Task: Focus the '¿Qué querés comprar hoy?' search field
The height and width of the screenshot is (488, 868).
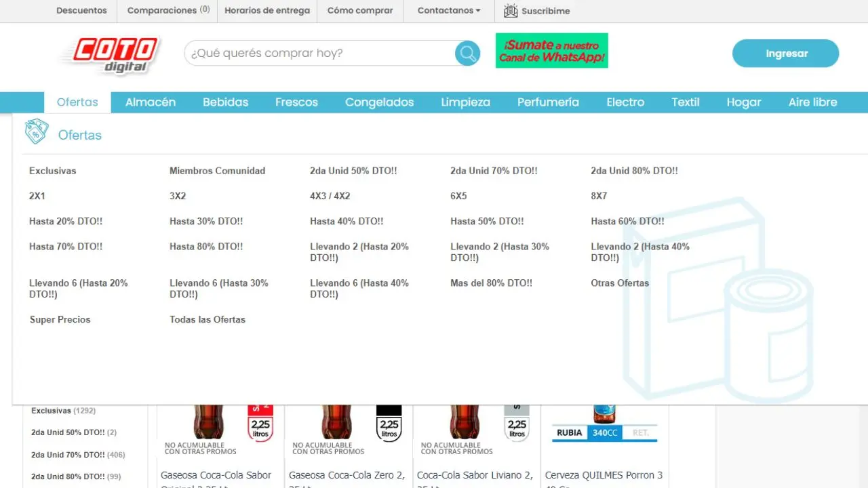Action: (319, 53)
